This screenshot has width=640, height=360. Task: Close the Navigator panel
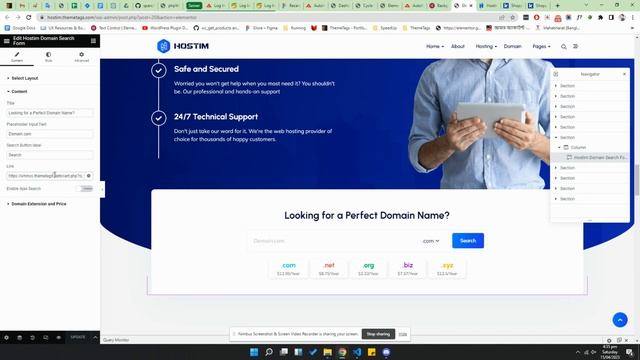624,74
